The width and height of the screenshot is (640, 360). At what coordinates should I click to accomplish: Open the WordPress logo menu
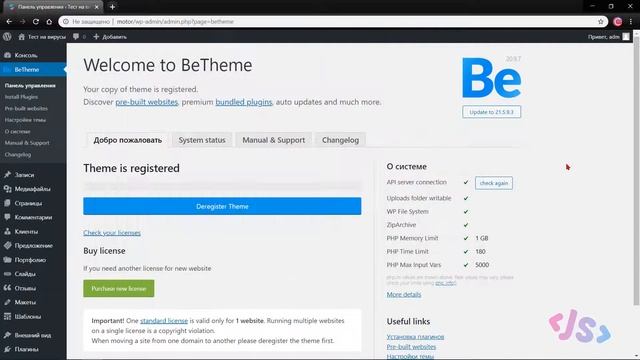(x=7, y=37)
